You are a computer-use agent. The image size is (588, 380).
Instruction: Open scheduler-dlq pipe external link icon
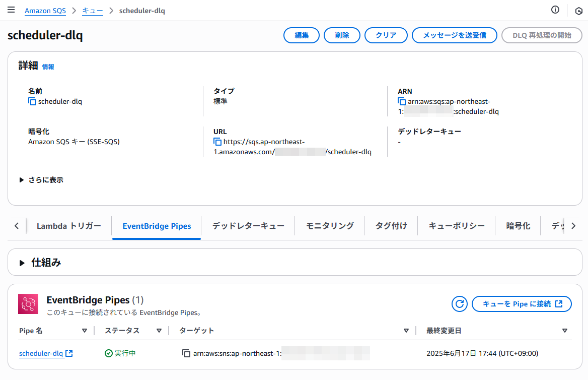click(69, 353)
